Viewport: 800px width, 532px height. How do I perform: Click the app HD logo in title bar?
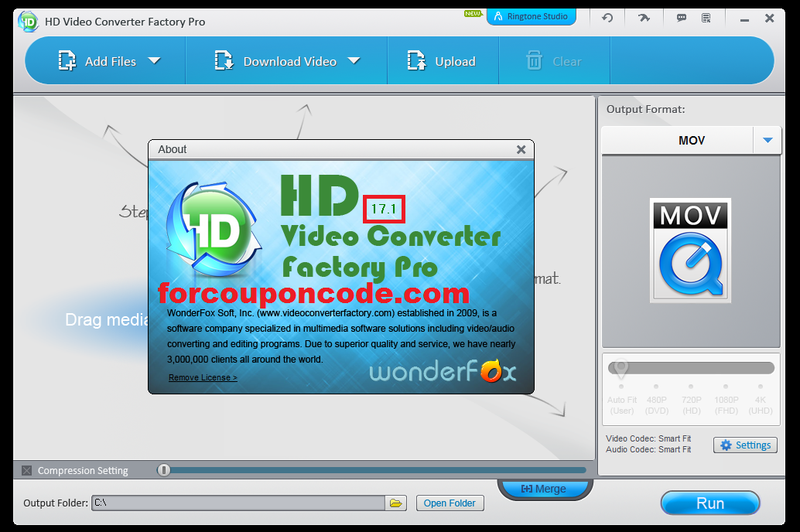pyautogui.click(x=28, y=22)
